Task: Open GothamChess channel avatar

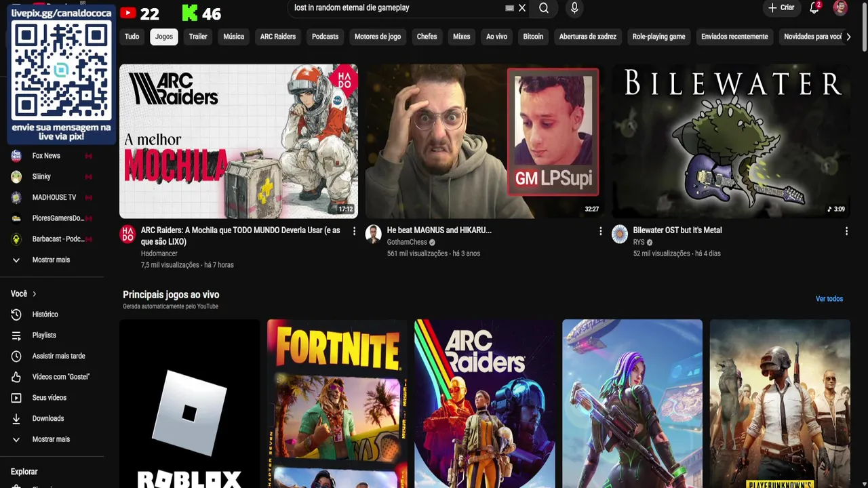Action: click(374, 235)
